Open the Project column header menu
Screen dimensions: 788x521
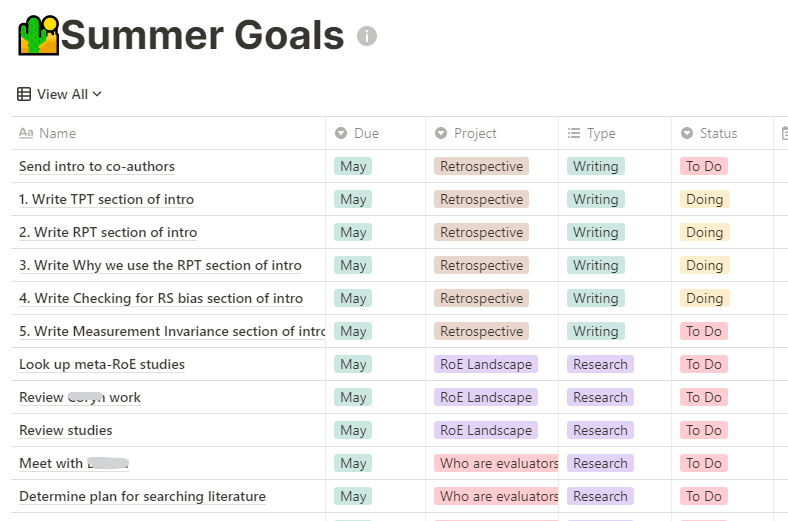coord(491,133)
